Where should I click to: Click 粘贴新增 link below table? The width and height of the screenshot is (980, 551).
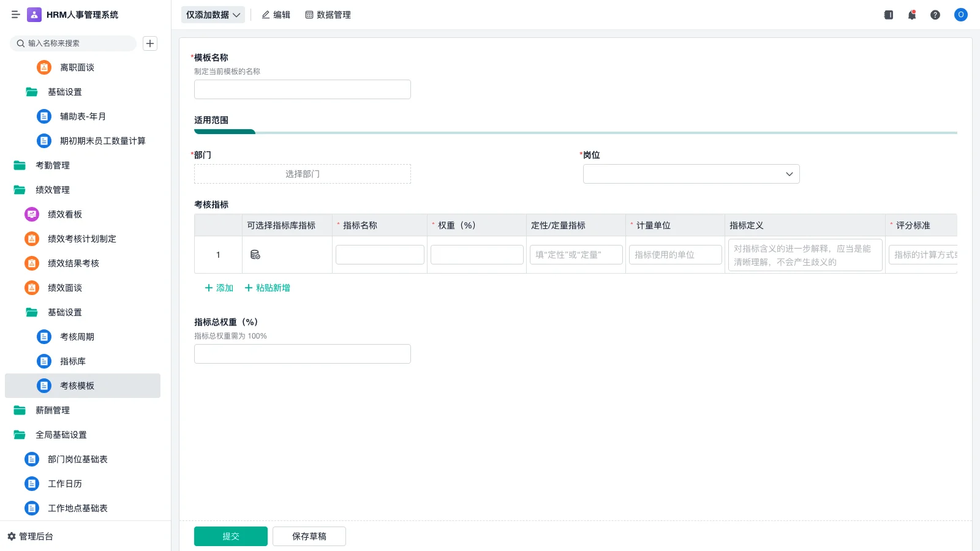point(268,288)
